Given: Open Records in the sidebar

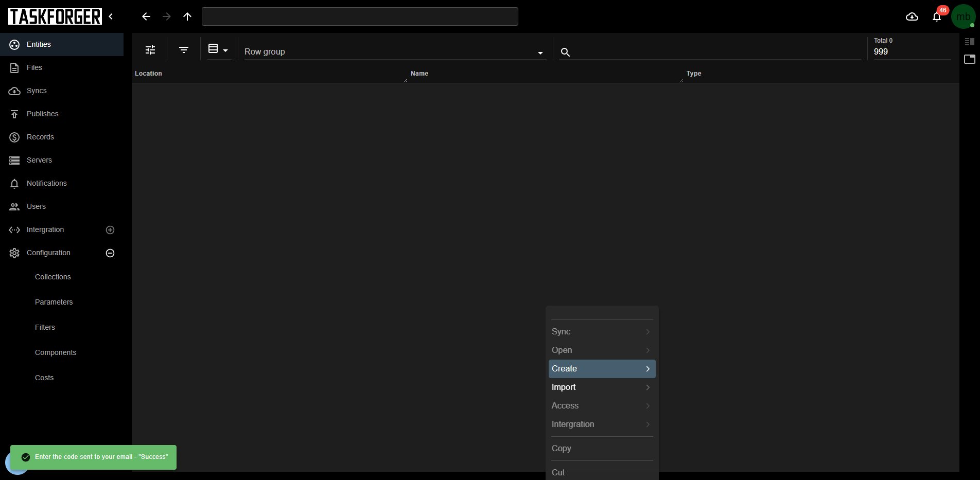Looking at the screenshot, I should point(62,137).
